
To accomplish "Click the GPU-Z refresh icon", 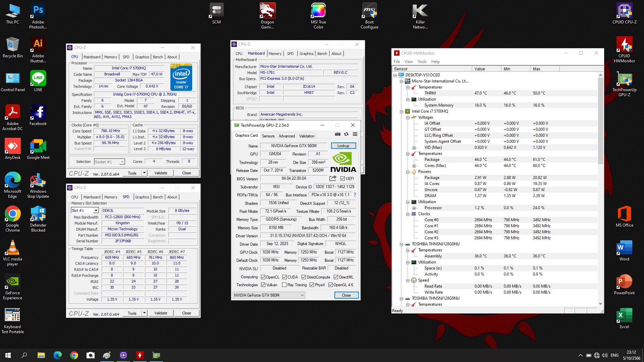I will pyautogui.click(x=346, y=134).
